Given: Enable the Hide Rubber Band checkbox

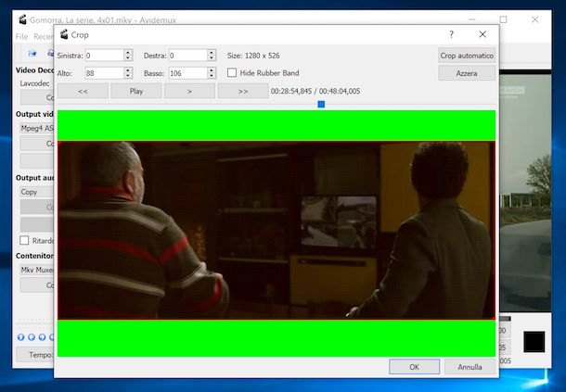Looking at the screenshot, I should [x=232, y=73].
